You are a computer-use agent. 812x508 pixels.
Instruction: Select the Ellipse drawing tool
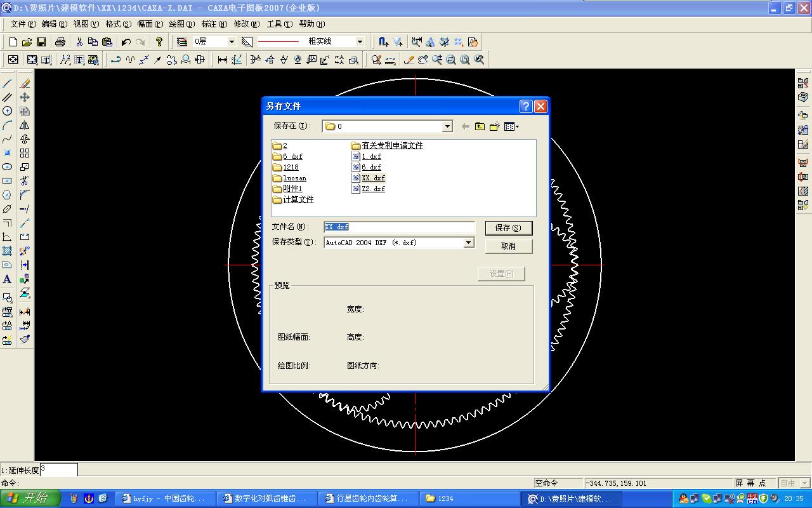pos(7,167)
